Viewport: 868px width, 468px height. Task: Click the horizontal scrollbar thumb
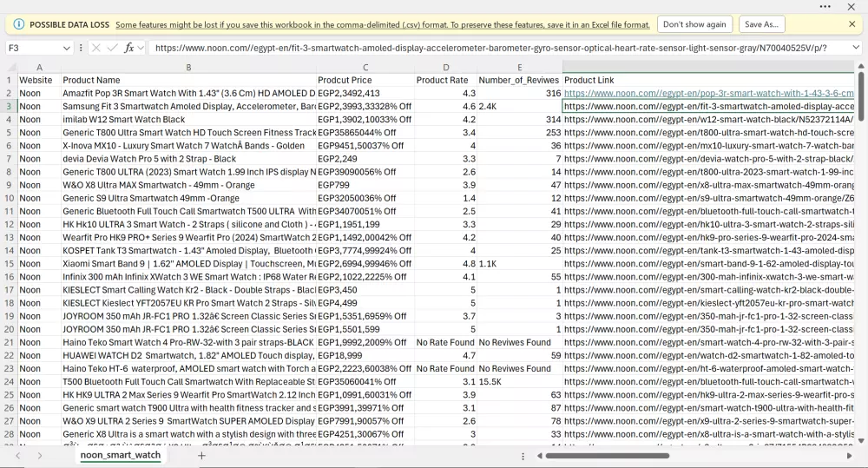pyautogui.click(x=607, y=455)
